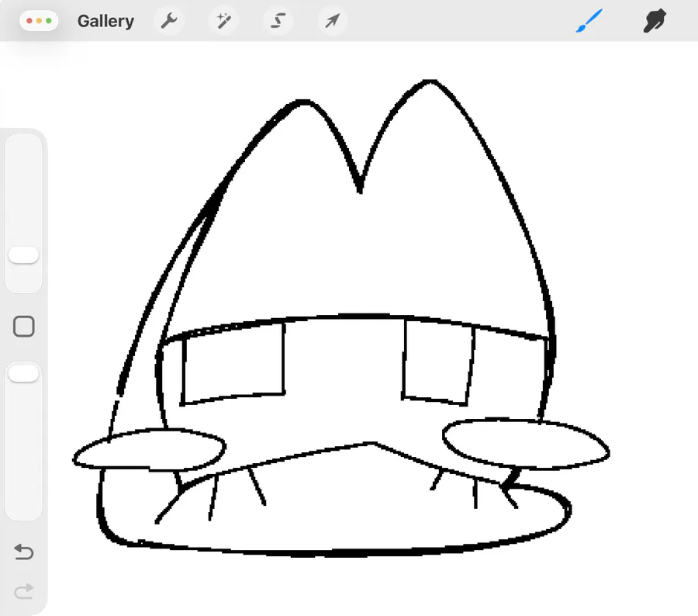
Task: Undo the last stroke
Action: (24, 552)
